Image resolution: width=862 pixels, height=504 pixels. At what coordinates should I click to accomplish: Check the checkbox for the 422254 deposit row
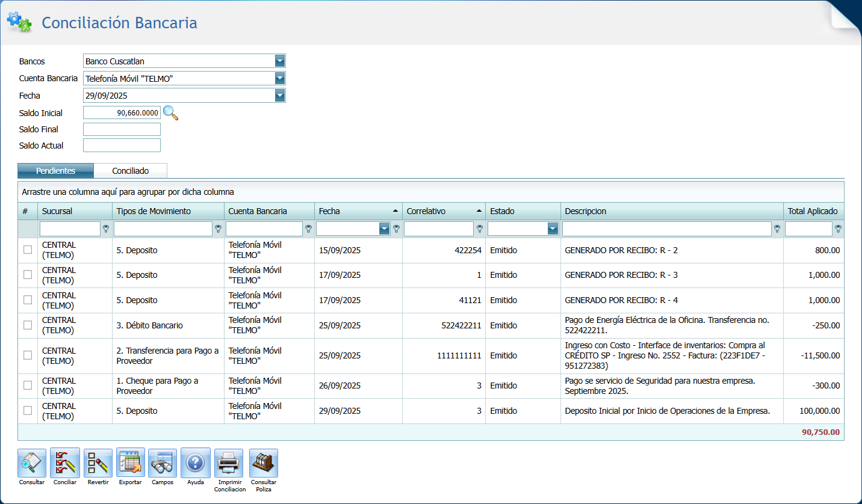point(27,250)
